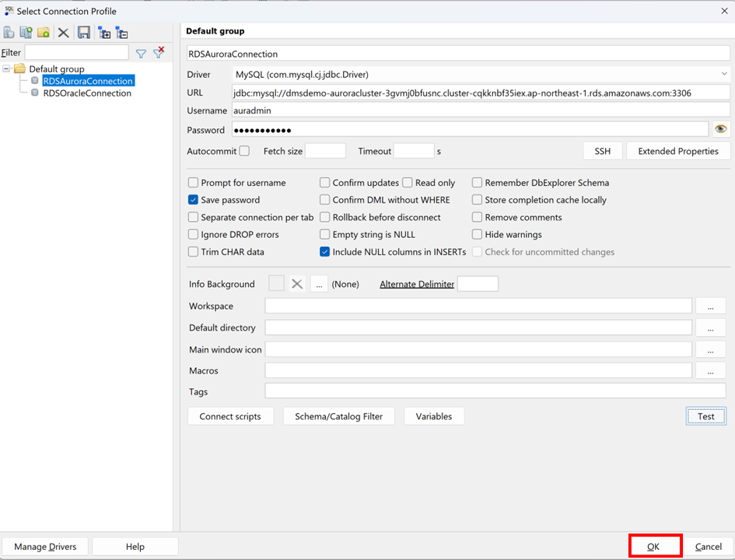Click RDSAuroraConnection database icon

tap(35, 81)
